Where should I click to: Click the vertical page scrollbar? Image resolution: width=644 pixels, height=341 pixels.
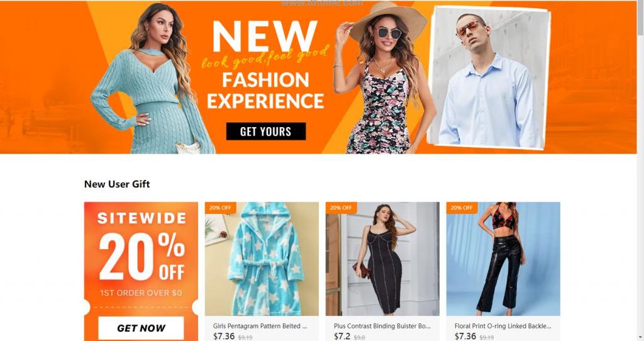tap(640, 170)
